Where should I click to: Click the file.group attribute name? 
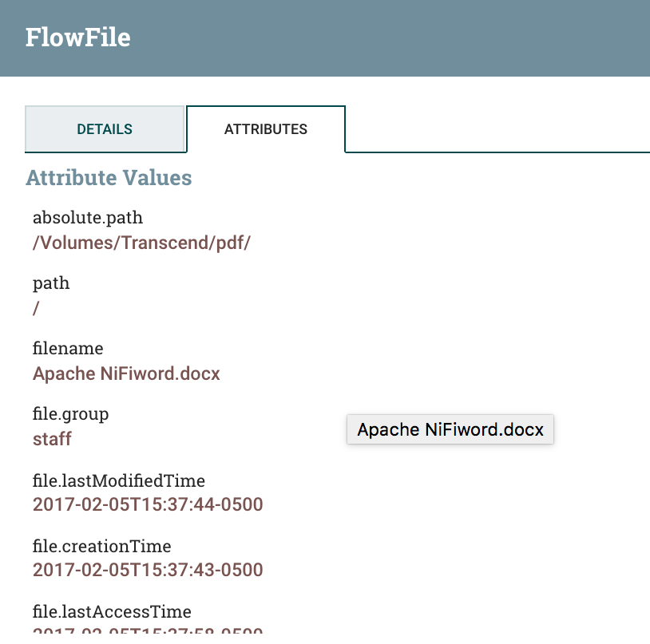click(70, 414)
